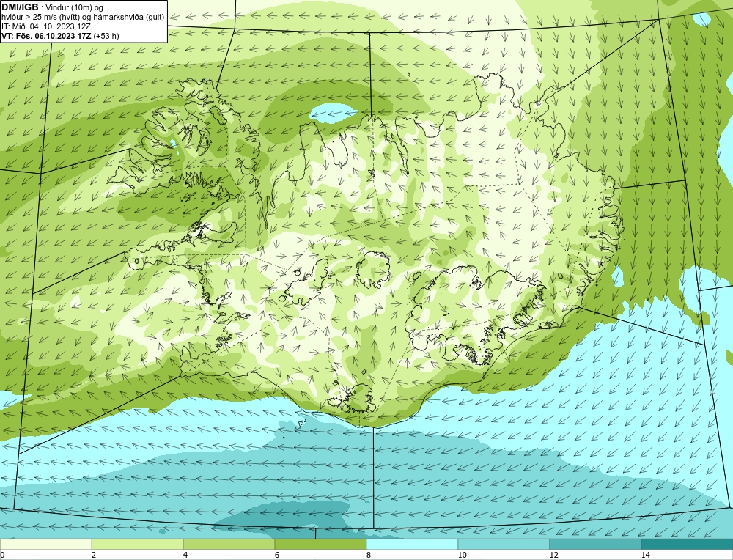Click the 6–8 m/s dark green legend swatch
The image size is (733, 560).
(x=321, y=544)
